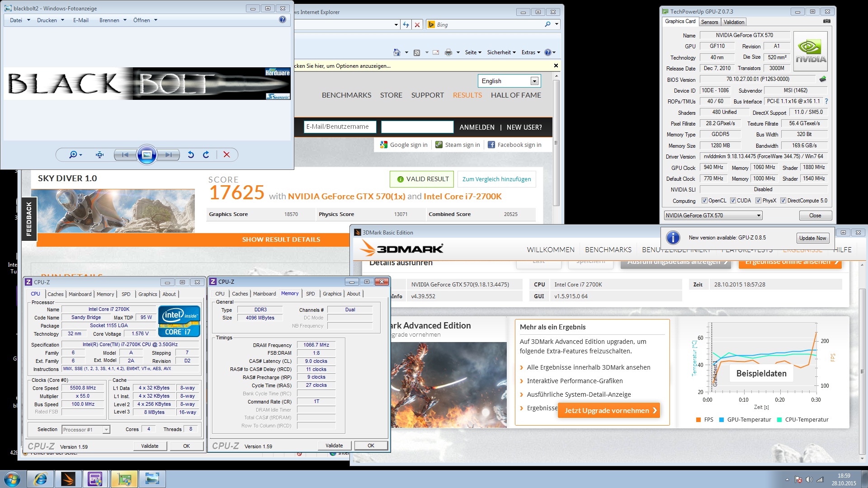Click Zum Vergleich hinzufügen button
The image size is (868, 488).
tap(496, 179)
